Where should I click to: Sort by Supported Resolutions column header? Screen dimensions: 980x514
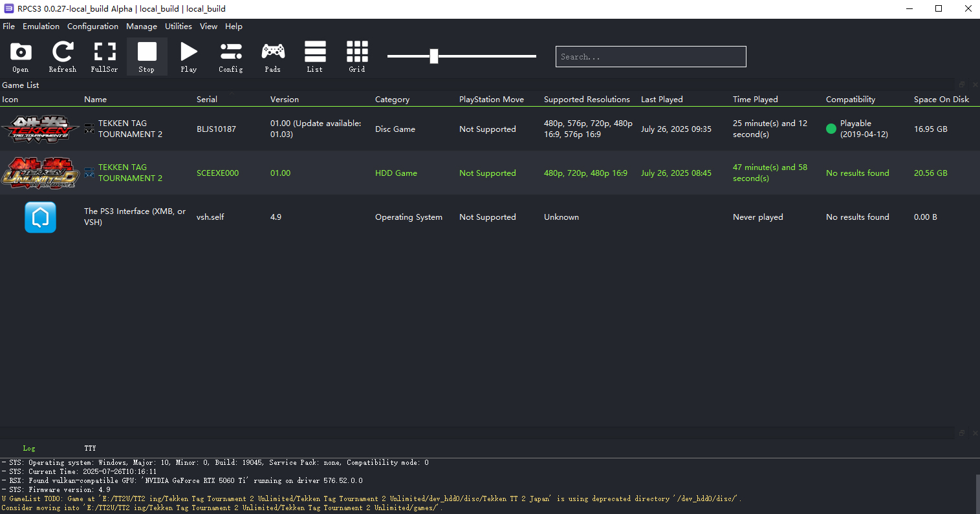pyautogui.click(x=587, y=99)
